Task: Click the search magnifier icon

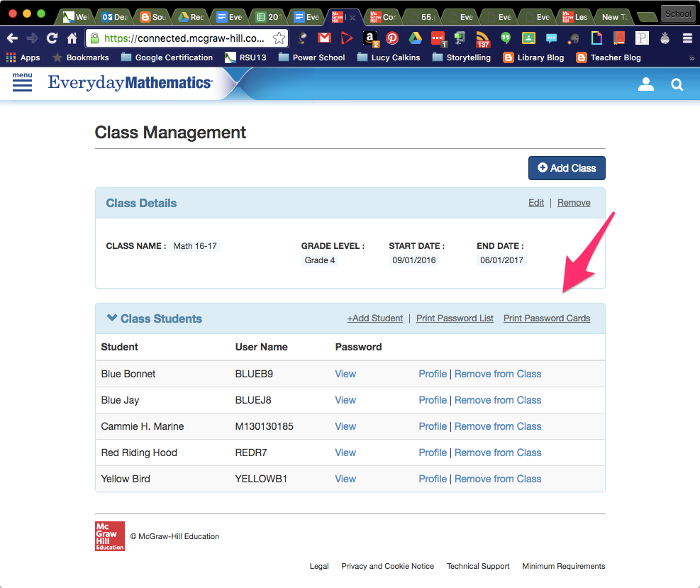Action: point(677,84)
